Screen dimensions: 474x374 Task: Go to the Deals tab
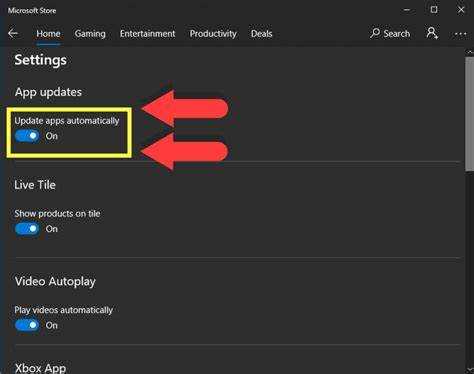(x=261, y=34)
